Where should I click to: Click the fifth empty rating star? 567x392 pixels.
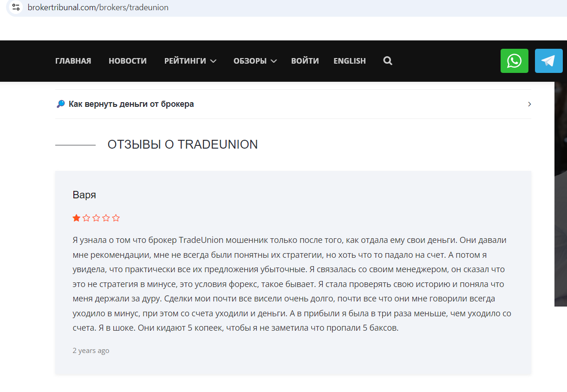point(116,218)
